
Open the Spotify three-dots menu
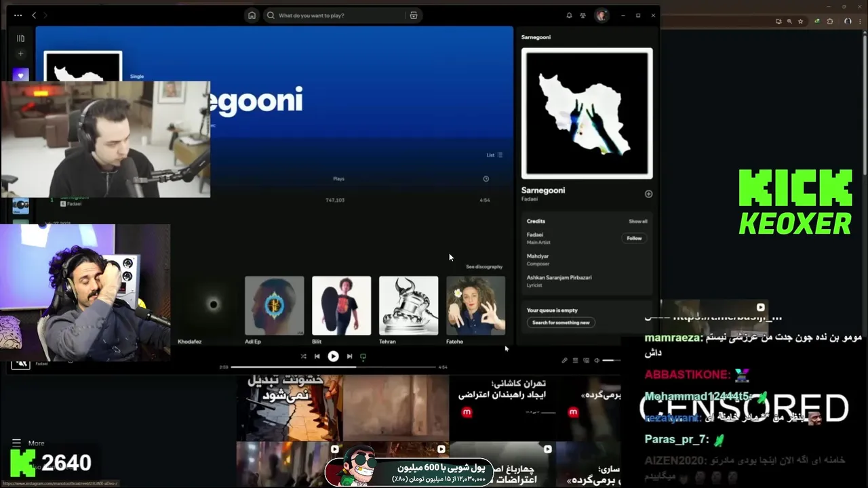tap(18, 15)
